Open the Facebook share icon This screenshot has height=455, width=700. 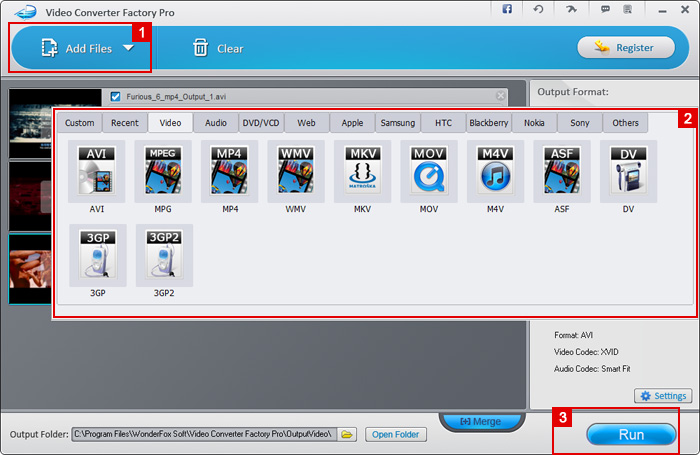507,9
